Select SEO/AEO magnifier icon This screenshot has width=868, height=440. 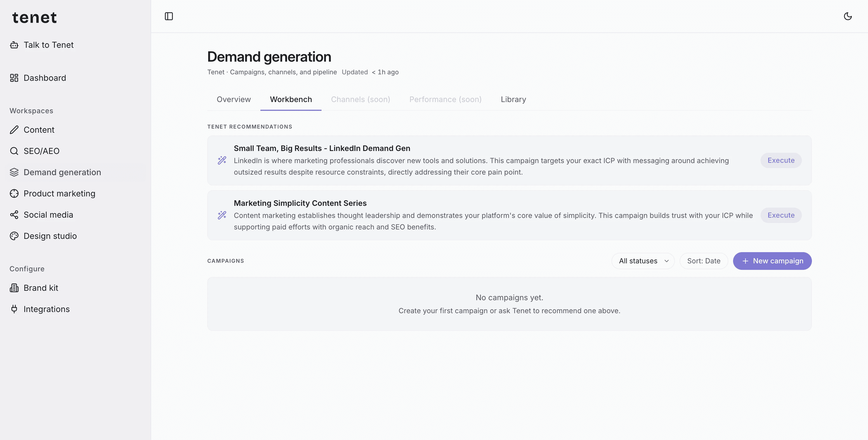point(14,151)
